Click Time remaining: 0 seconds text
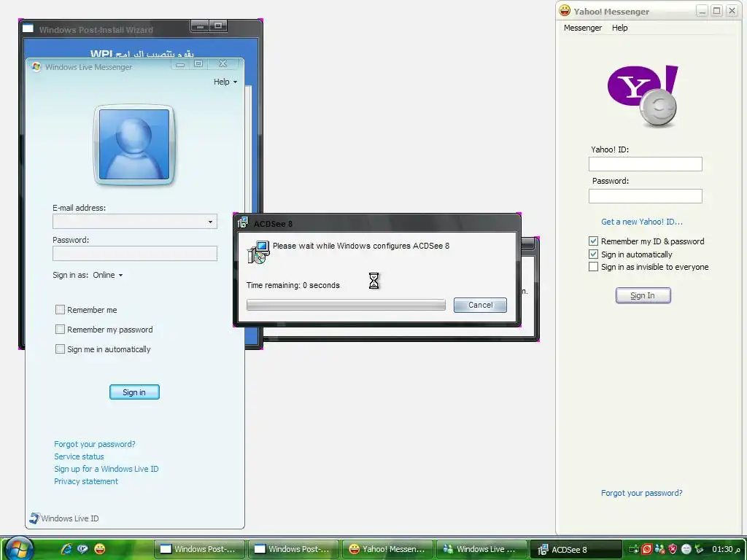The height and width of the screenshot is (560, 747). (x=293, y=285)
